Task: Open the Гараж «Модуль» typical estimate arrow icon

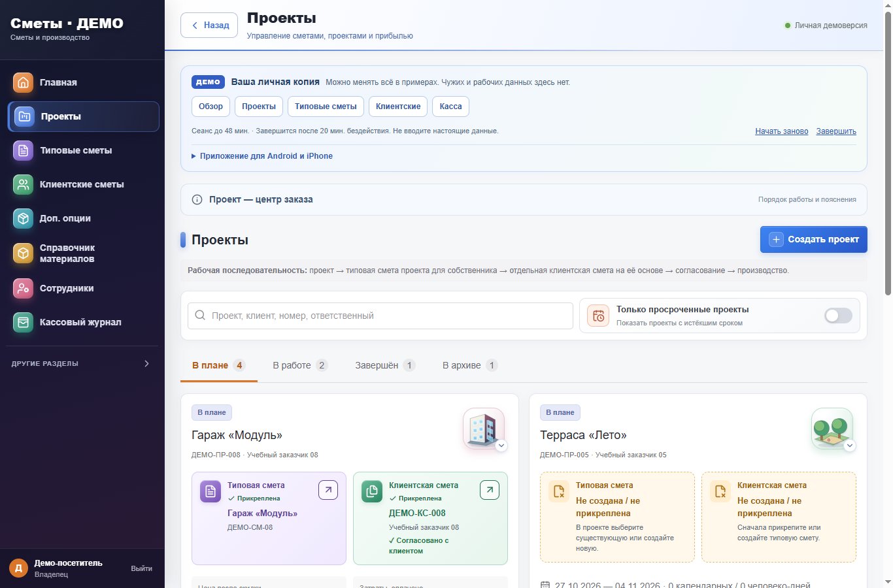Action: (328, 490)
